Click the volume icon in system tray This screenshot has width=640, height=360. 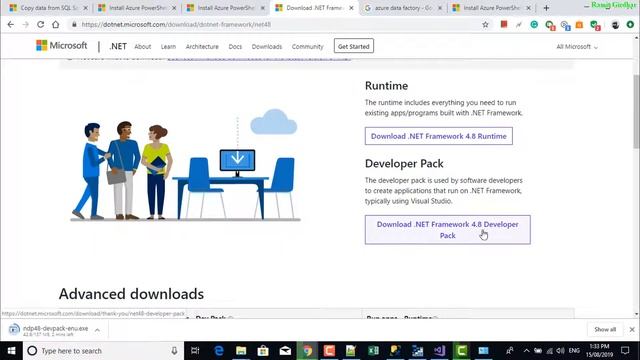pos(560,351)
